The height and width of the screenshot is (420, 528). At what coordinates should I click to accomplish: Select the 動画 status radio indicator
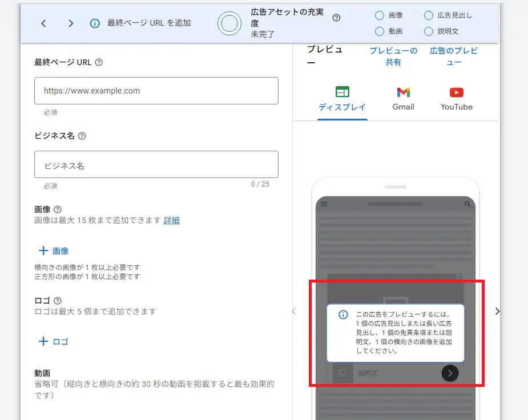pyautogui.click(x=380, y=31)
